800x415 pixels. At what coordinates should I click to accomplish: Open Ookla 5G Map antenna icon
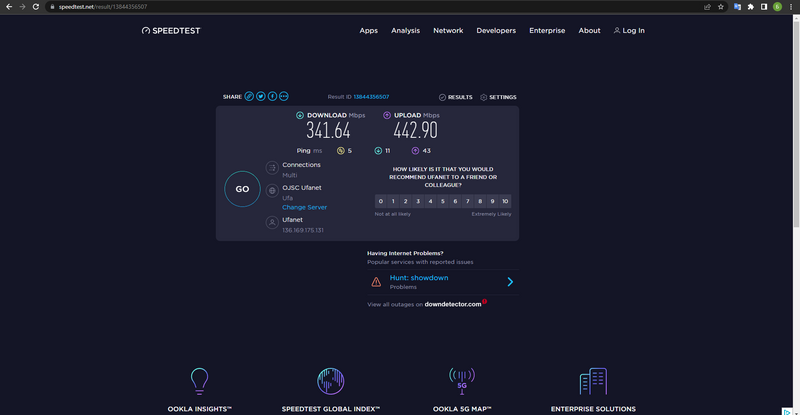coord(462,381)
